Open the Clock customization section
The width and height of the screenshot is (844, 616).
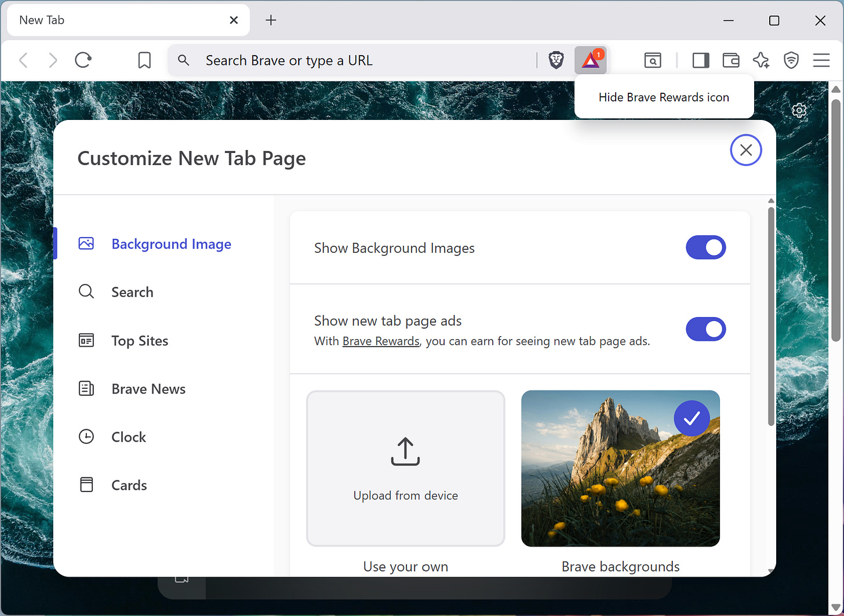128,436
